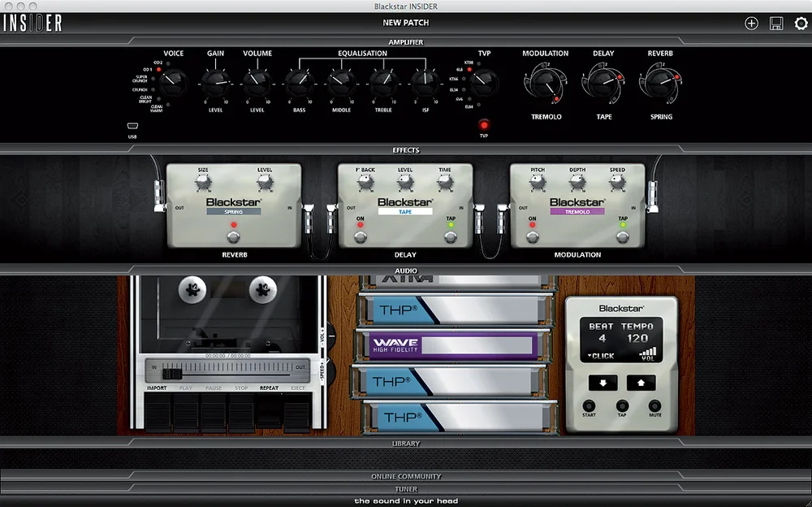Click the tape deck IN/OUT position slider

172,373
